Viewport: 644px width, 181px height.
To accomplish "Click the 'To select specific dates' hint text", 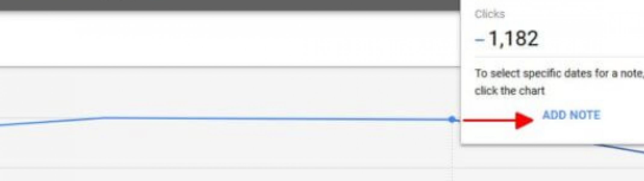I will (559, 73).
